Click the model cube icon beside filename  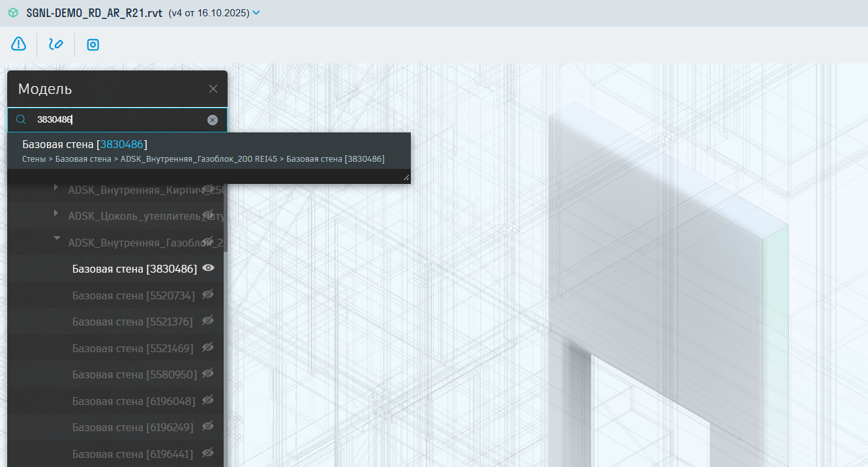click(x=13, y=12)
